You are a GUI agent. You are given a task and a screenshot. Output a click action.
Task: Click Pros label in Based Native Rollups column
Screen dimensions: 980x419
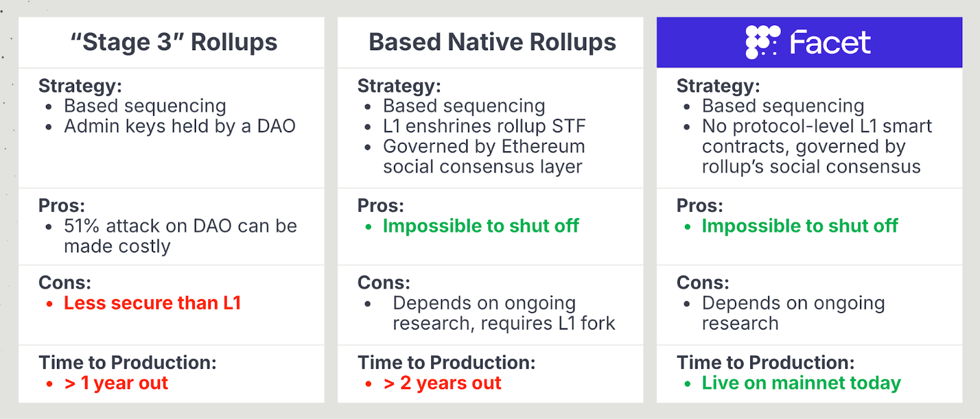pyautogui.click(x=380, y=206)
